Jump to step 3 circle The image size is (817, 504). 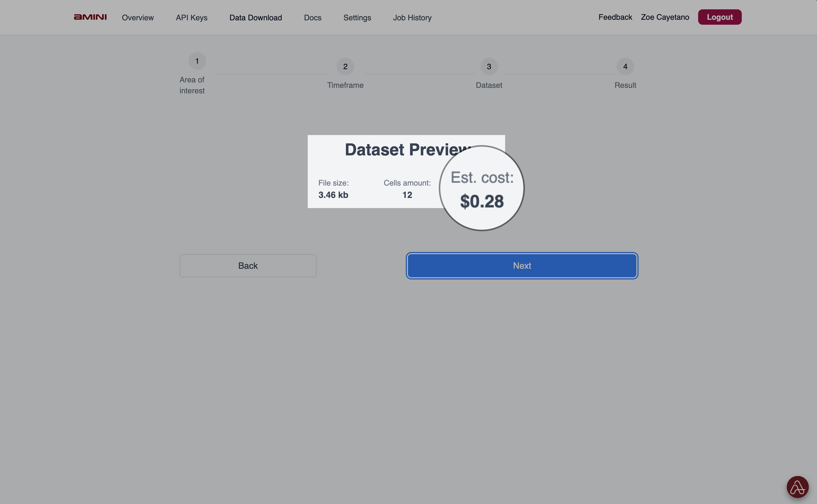489,67
